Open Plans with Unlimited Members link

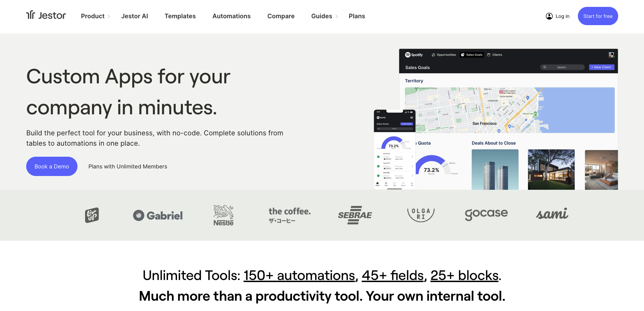coord(128,166)
